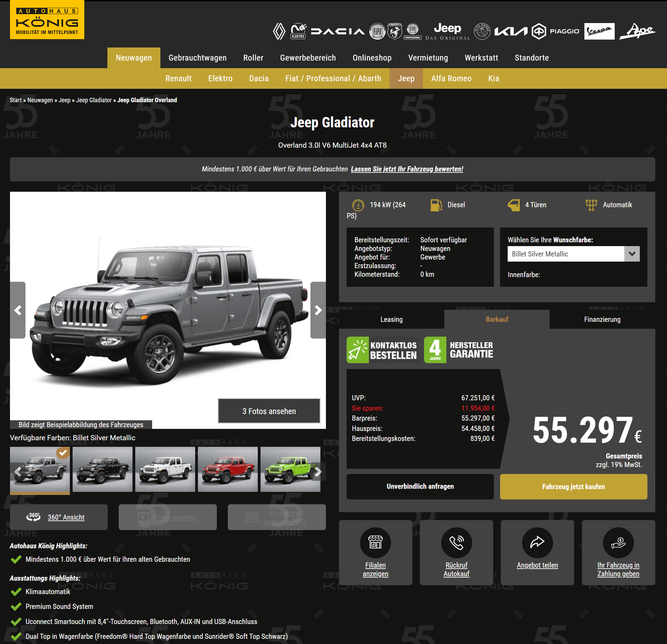Select Elektro in the brand submenu

[x=220, y=78]
